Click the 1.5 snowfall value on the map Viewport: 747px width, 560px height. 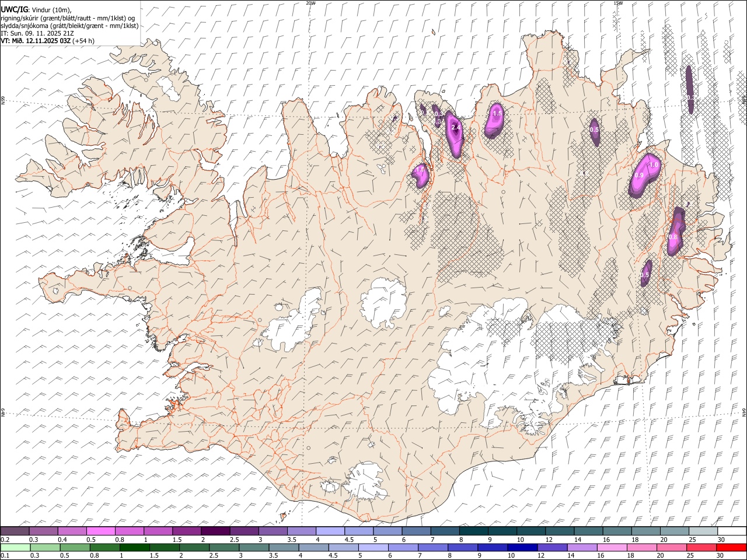pyautogui.click(x=497, y=113)
